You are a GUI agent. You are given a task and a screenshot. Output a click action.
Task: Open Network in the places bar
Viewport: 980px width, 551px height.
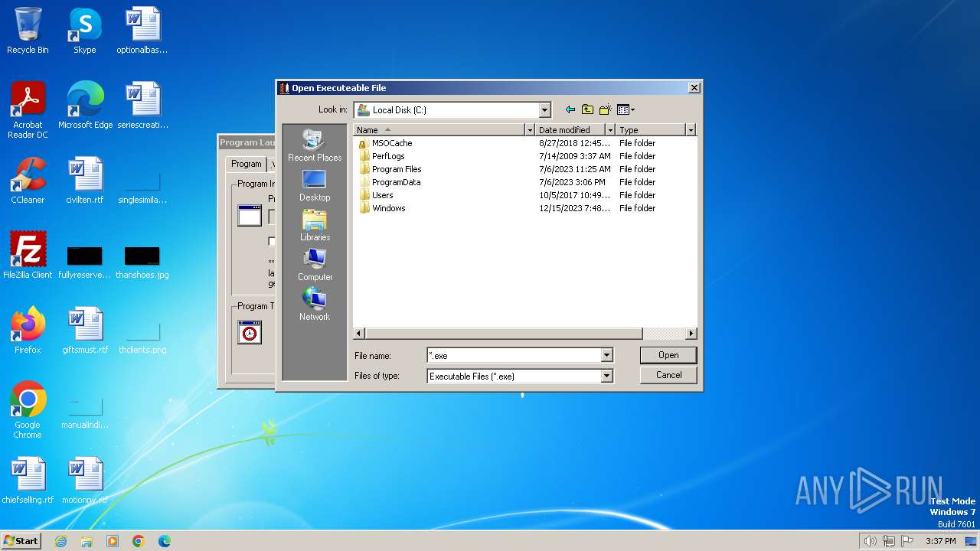[315, 305]
